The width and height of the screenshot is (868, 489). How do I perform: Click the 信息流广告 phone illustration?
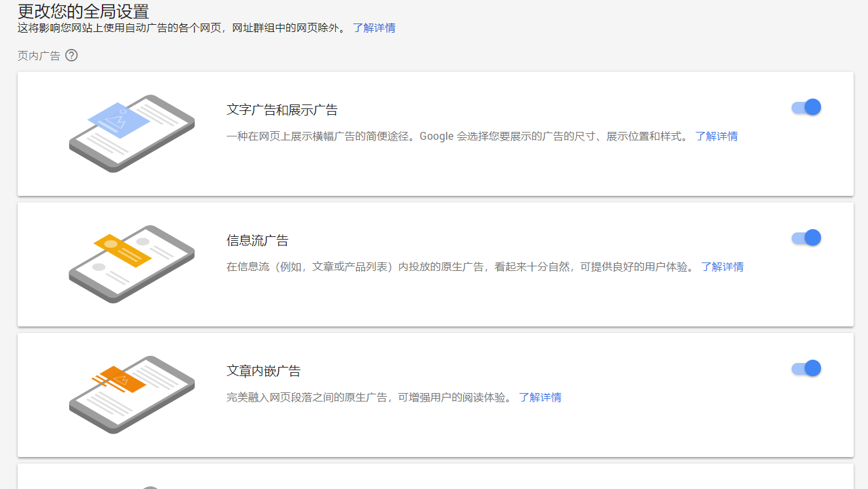coord(131,264)
